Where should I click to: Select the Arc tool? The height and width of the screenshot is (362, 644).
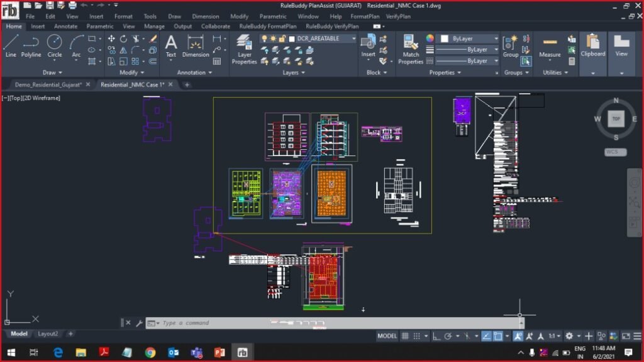click(x=76, y=46)
